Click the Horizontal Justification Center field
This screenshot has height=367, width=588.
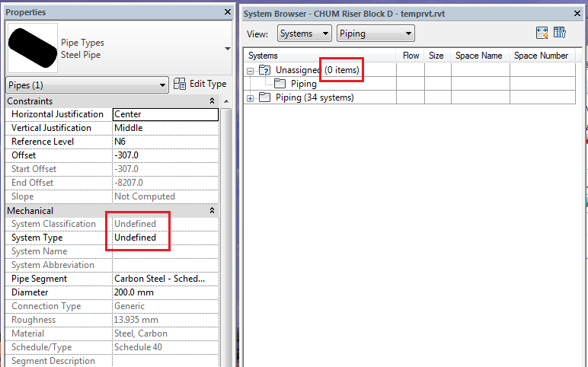165,114
